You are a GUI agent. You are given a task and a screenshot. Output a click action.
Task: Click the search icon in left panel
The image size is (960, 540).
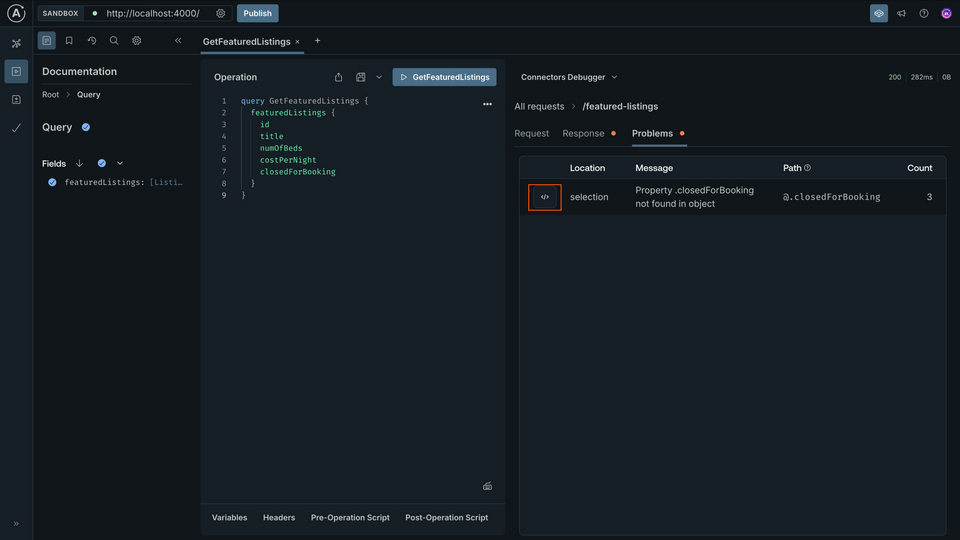point(114,41)
